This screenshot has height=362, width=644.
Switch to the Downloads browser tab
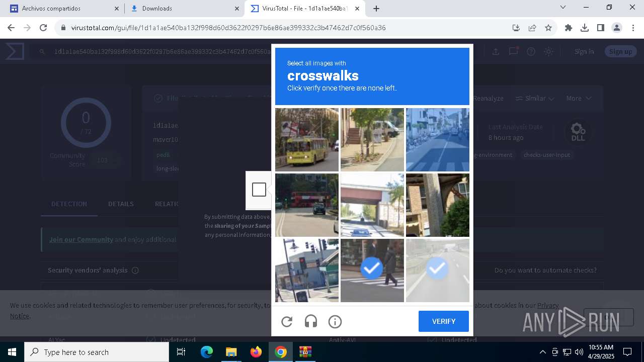point(184,9)
